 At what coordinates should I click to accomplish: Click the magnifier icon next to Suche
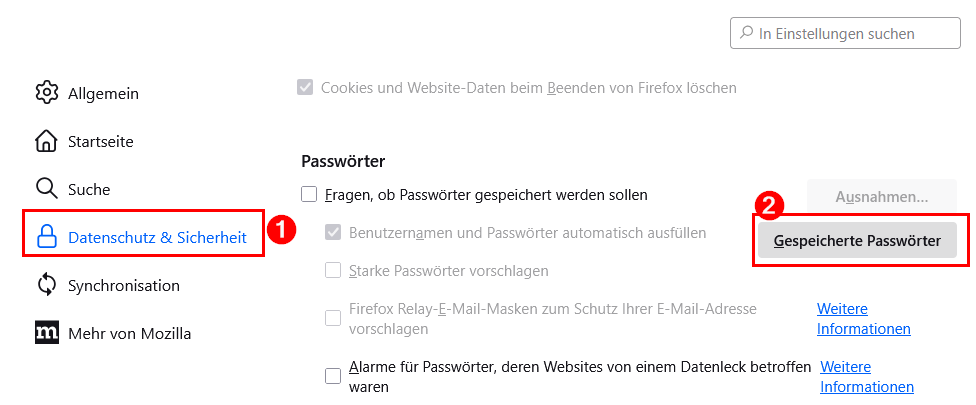tap(47, 189)
